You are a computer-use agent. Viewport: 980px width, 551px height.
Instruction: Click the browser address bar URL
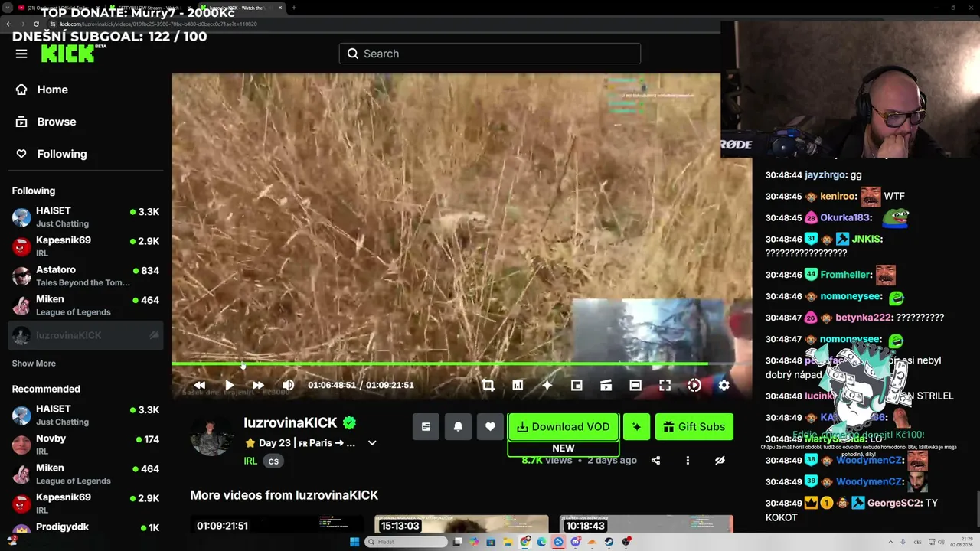[158, 24]
